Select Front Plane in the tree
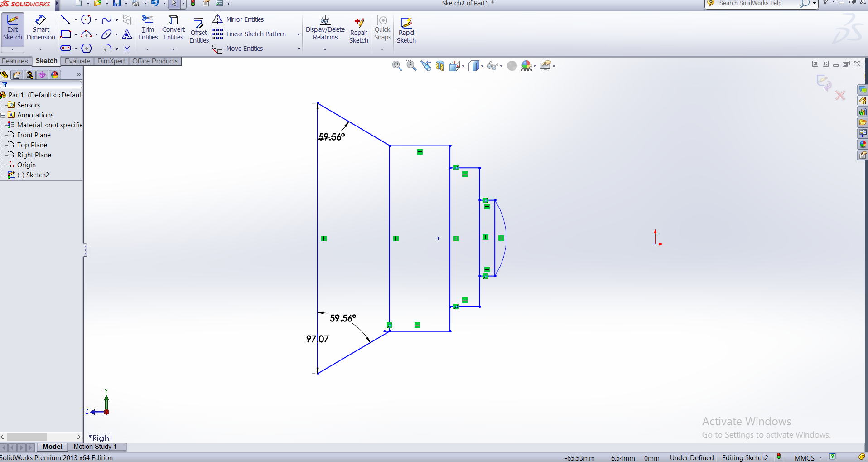This screenshot has height=462, width=868. tap(34, 135)
